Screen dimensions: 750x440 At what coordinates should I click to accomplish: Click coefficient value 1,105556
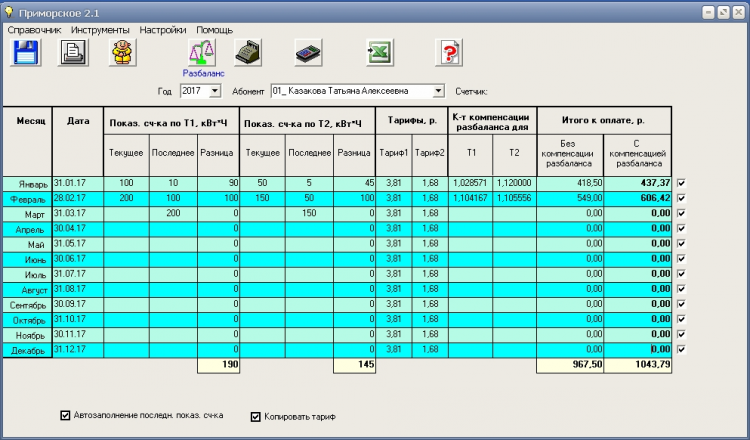coord(514,199)
